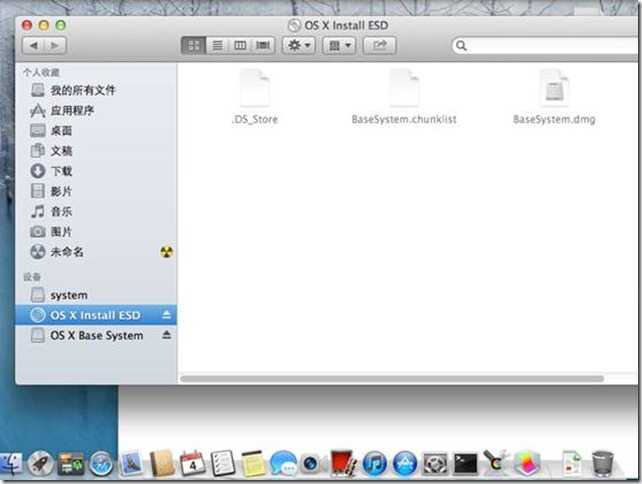Launch iTunes from the Dock
This screenshot has height=484, width=642.
(x=374, y=464)
